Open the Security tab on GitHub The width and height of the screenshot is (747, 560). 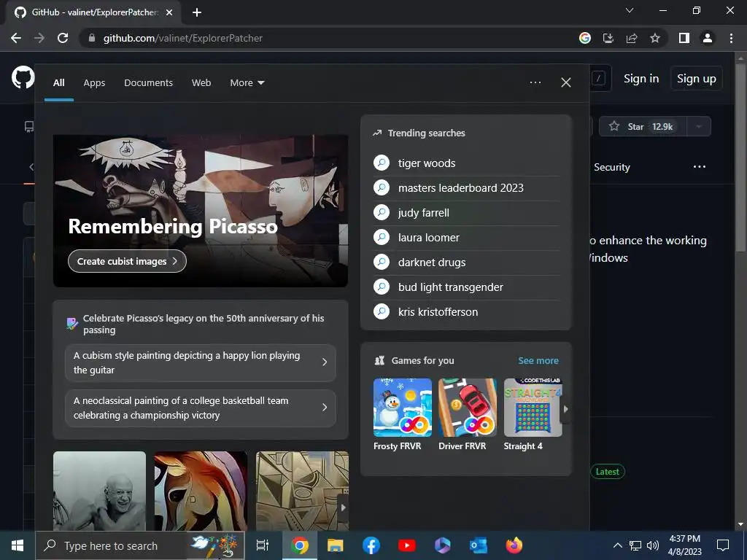click(x=612, y=167)
